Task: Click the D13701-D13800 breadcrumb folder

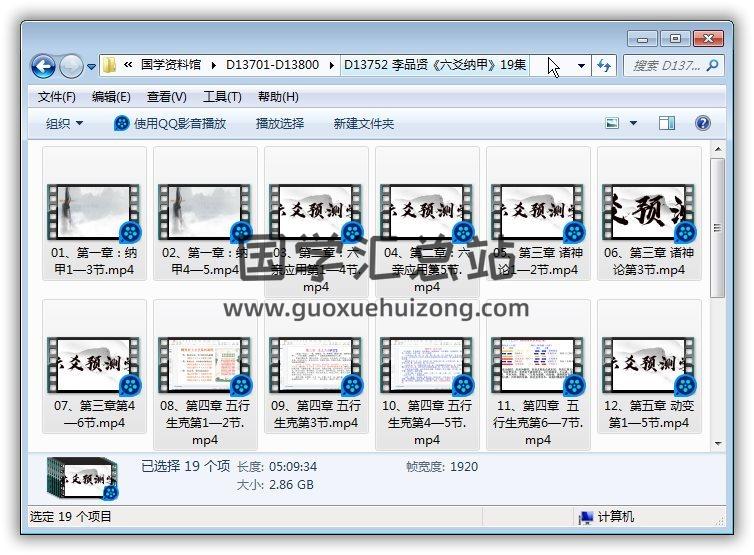Action: [x=272, y=65]
